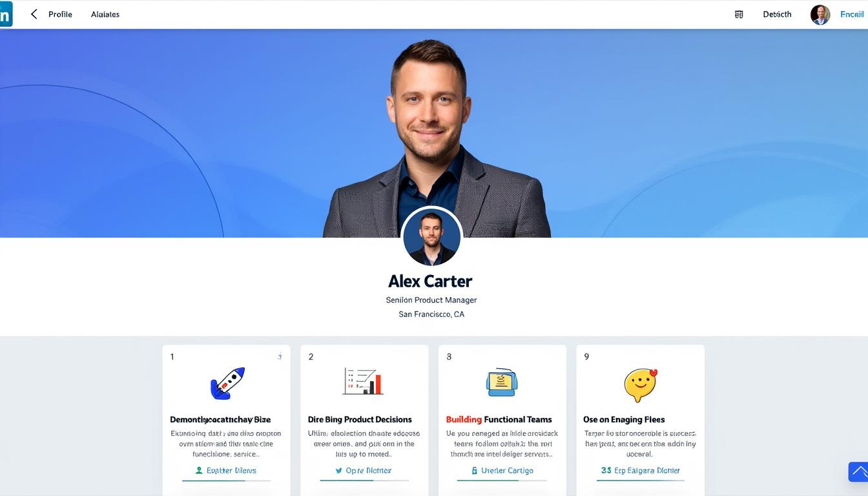Open the Alaiates menu item
Image resolution: width=868 pixels, height=496 pixels.
105,14
